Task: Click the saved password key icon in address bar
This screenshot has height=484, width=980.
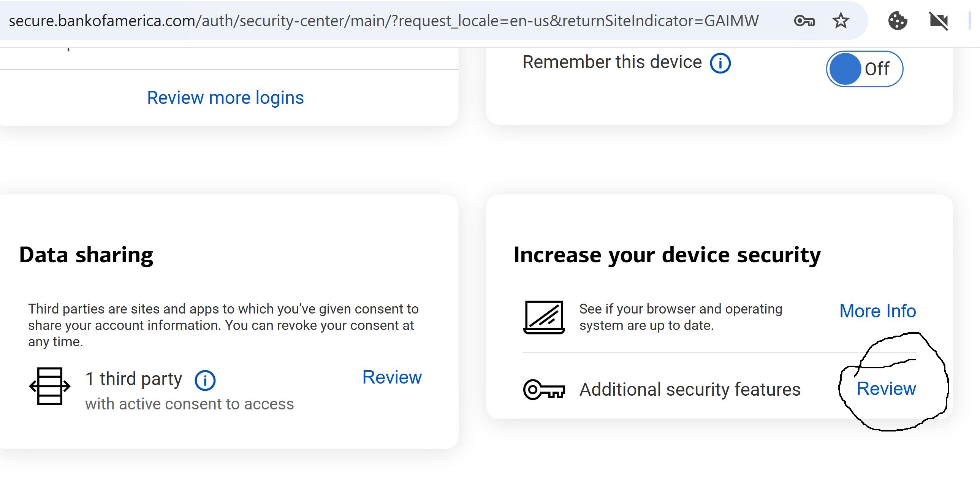Action: pos(804,21)
